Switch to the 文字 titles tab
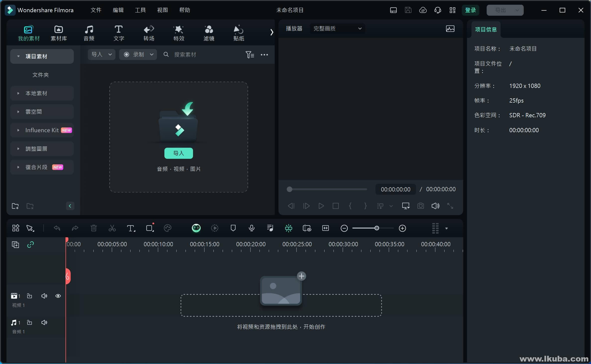 (119, 33)
